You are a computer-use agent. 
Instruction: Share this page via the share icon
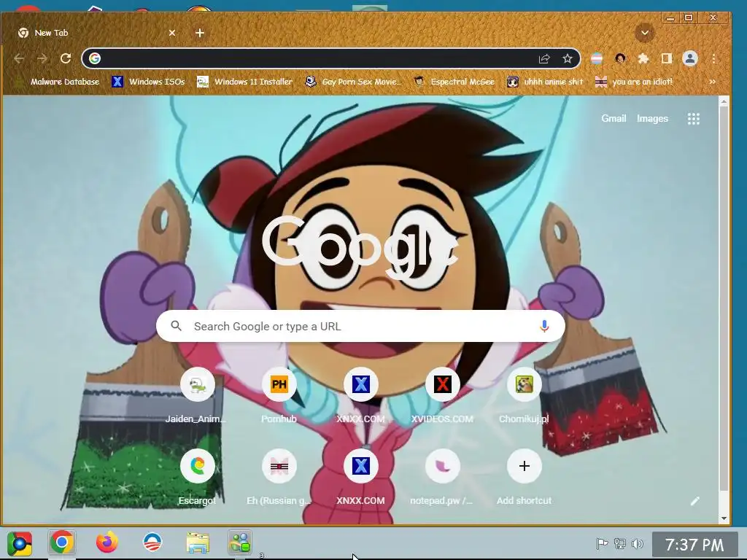[544, 58]
